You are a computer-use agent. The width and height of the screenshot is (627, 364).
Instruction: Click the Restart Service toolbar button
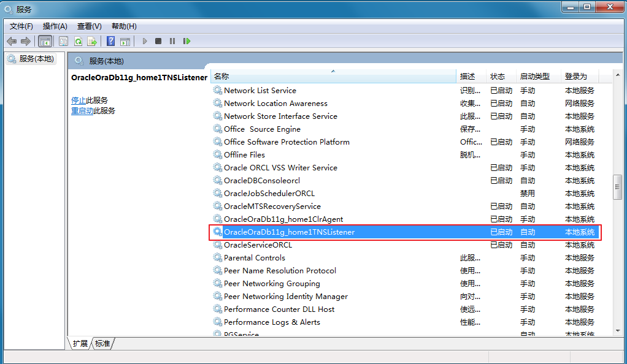[x=187, y=41]
